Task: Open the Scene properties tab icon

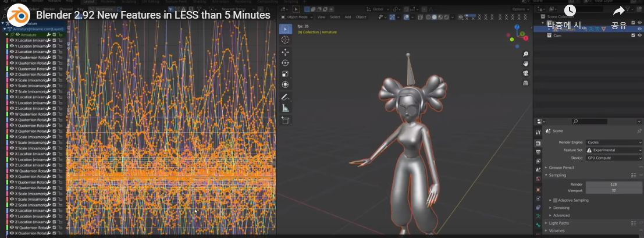Action: click(538, 170)
